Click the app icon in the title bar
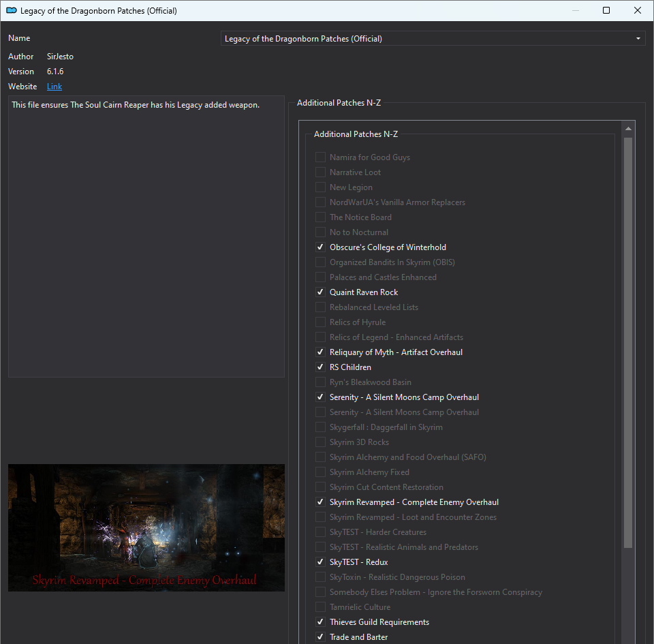Screen dimensions: 654x644 [12, 10]
